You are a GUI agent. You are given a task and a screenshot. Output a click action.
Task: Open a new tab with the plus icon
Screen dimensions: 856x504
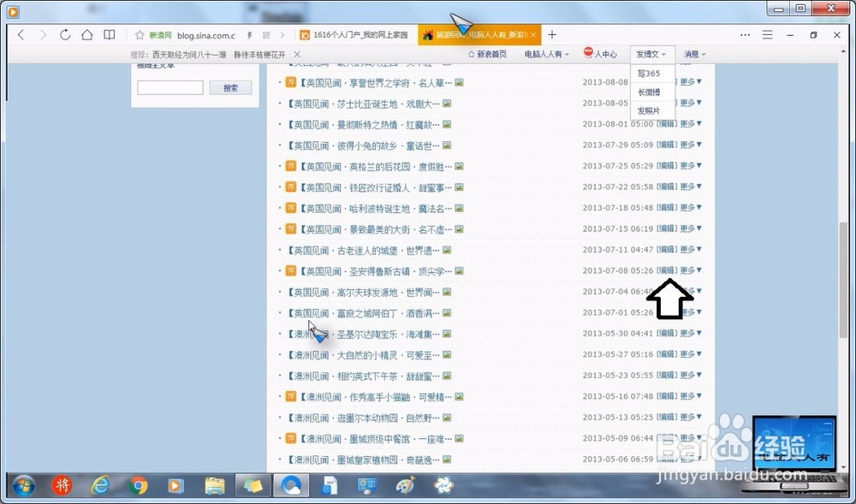(552, 35)
